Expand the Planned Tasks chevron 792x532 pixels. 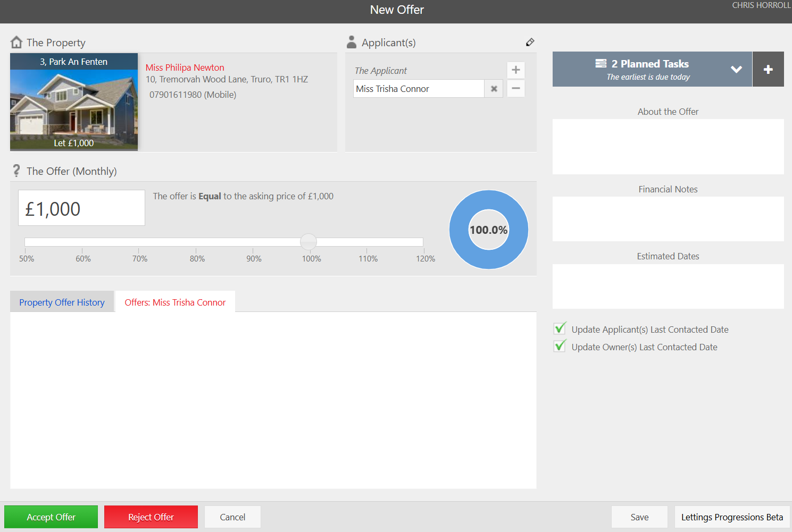click(736, 69)
